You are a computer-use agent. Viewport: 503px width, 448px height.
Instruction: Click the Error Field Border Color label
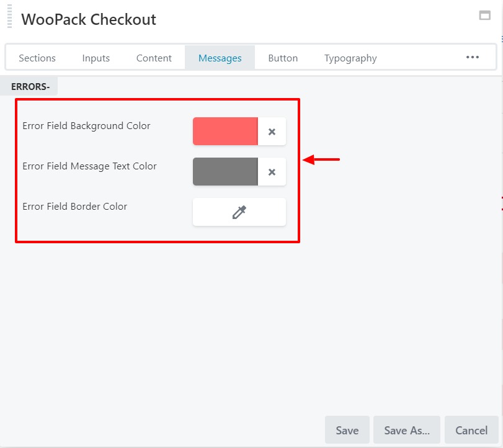pos(75,207)
